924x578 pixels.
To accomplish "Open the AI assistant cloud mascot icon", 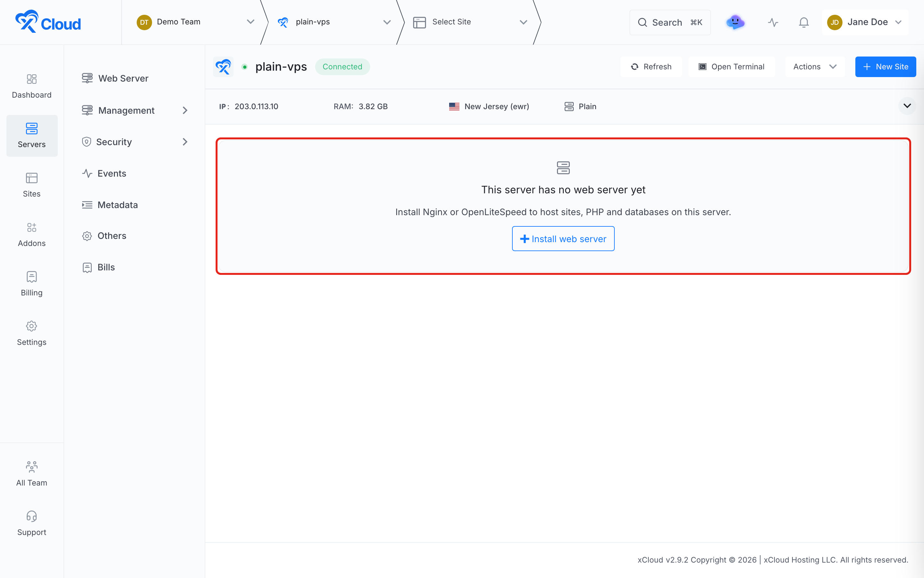I will coord(735,22).
